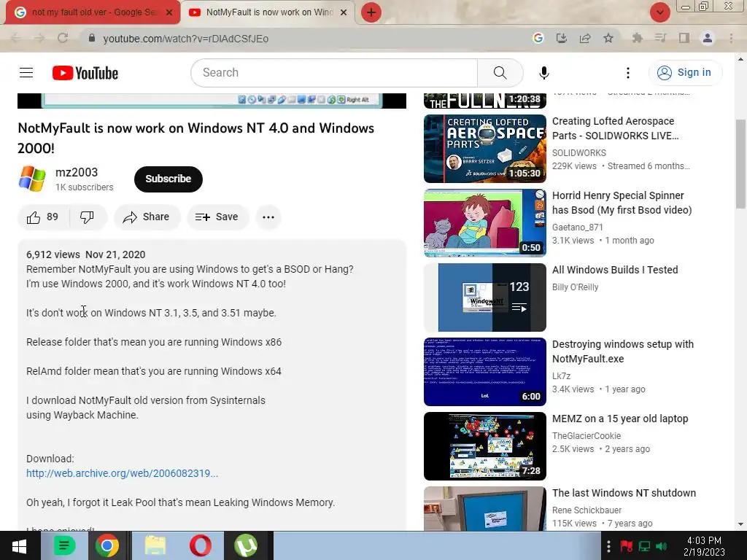Open the web.archive.org download link
This screenshot has width=747, height=560.
pos(122,473)
